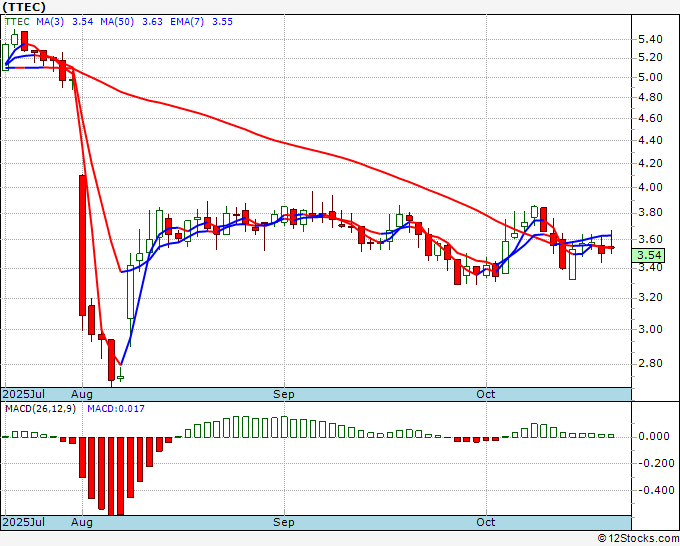Click the 4.00 price axis label

pyautogui.click(x=650, y=188)
